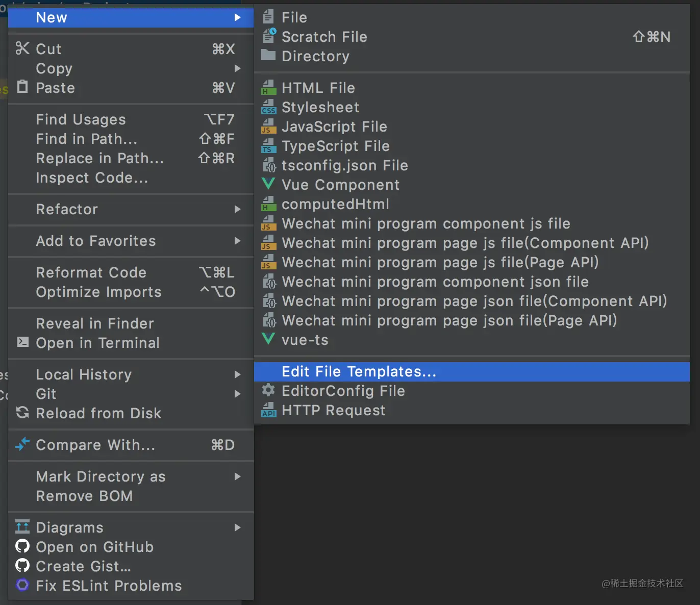Choose Find in Path from context menu
The height and width of the screenshot is (605, 700).
(86, 139)
